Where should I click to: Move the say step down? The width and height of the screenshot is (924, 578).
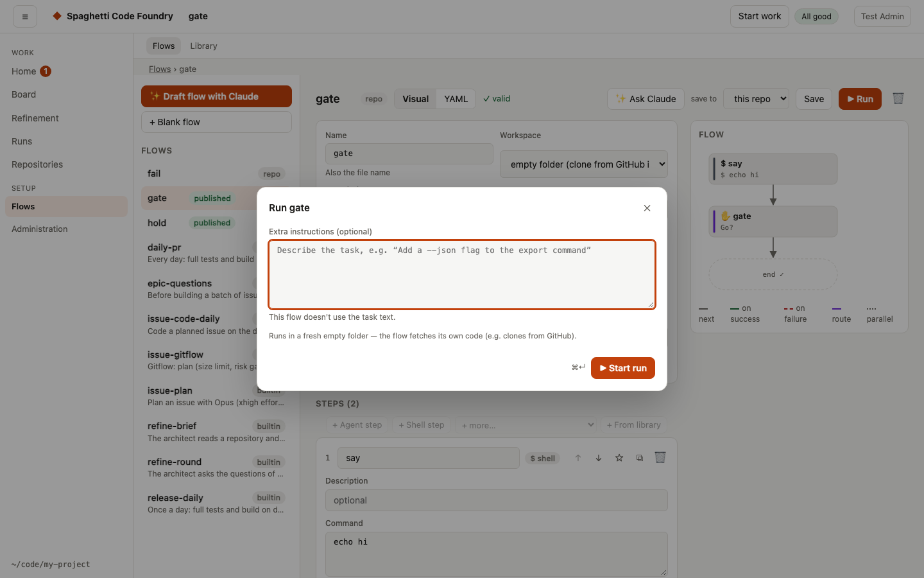coord(599,458)
